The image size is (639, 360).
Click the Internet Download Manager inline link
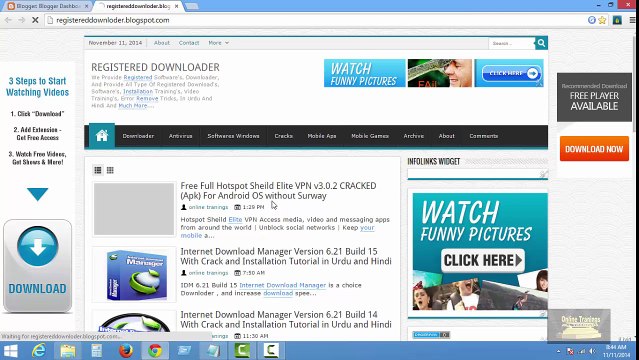(282, 285)
